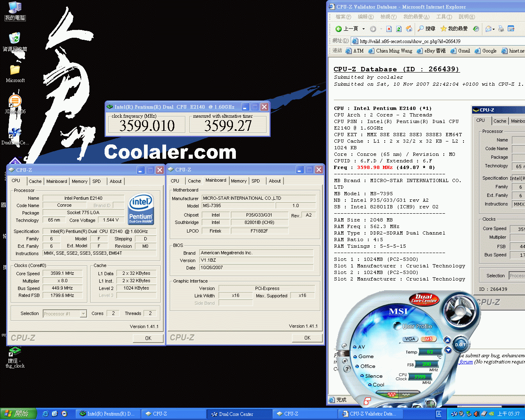Open eBay 香港 link in IE Links bar
Viewport: 525px width, 420px height.
(x=431, y=51)
